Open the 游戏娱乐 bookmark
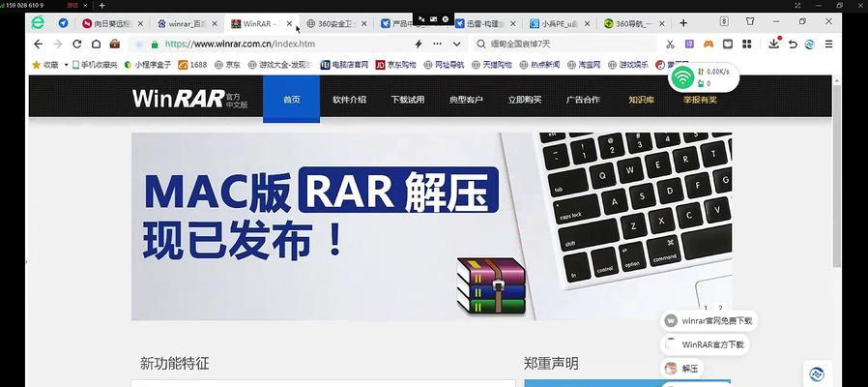The height and width of the screenshot is (387, 868). tap(628, 65)
